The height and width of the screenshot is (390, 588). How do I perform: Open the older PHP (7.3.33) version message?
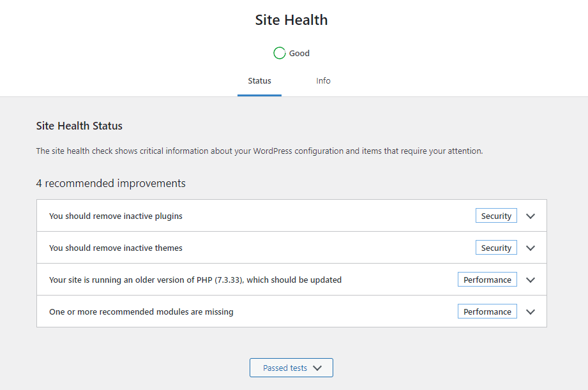click(195, 280)
